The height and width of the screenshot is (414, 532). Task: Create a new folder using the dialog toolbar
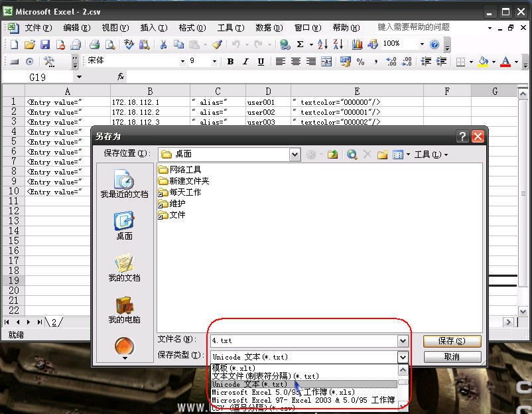[382, 155]
